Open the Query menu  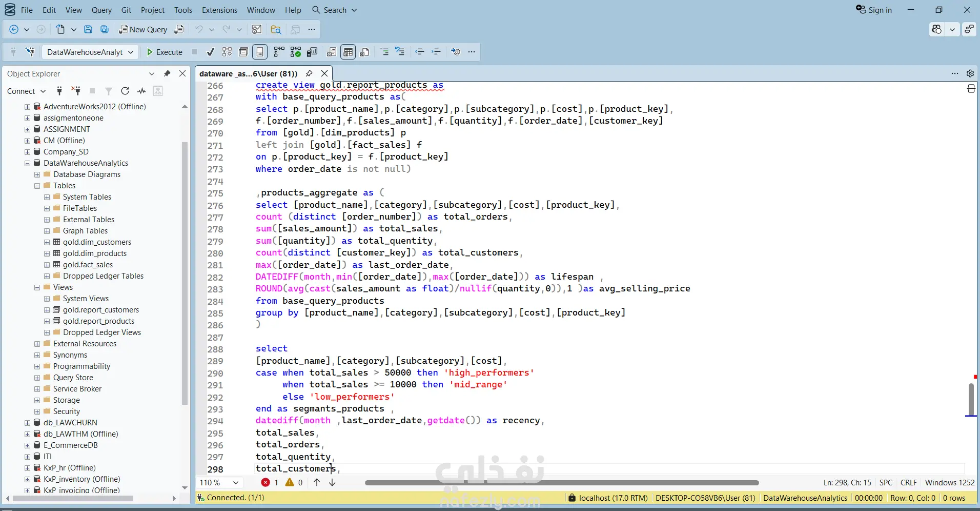101,10
